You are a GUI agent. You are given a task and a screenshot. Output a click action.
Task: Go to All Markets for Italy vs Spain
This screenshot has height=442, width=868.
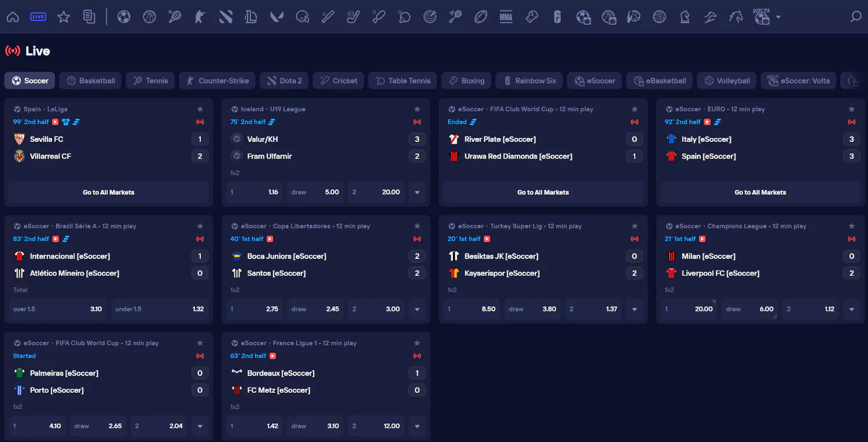coord(760,192)
